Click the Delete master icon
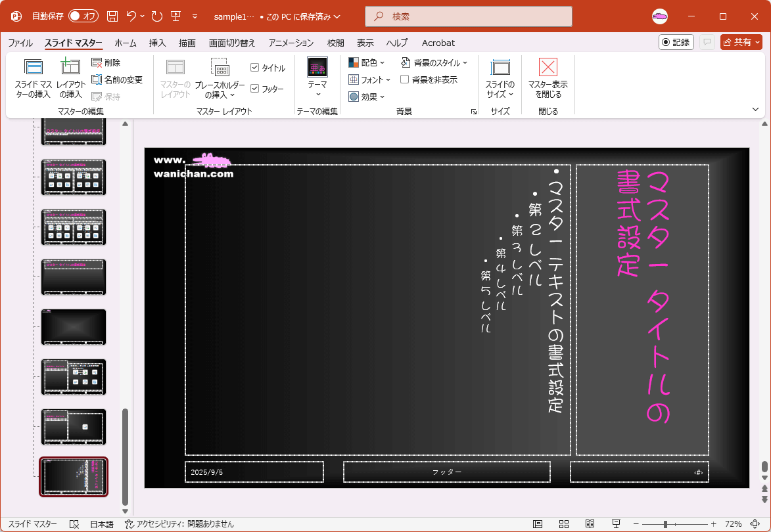This screenshot has height=532, width=771. pos(97,63)
